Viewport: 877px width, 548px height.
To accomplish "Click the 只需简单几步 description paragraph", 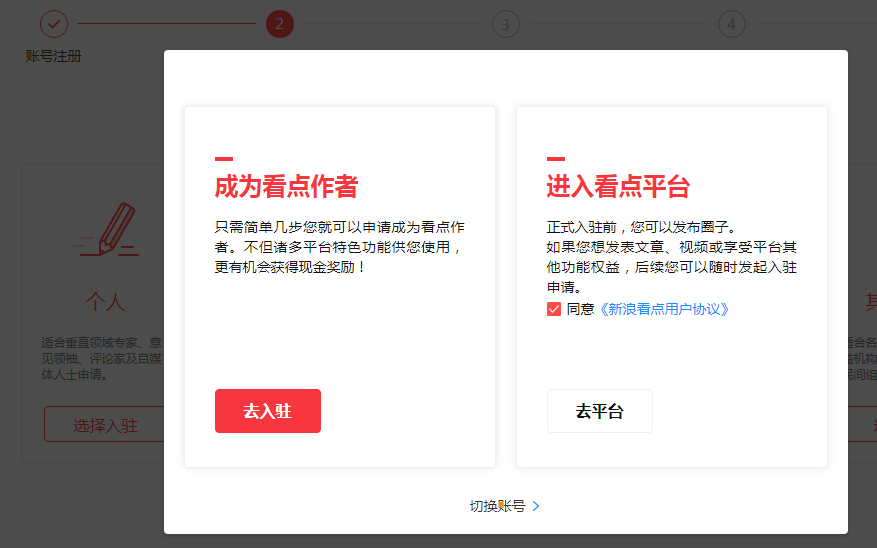I will 340,247.
